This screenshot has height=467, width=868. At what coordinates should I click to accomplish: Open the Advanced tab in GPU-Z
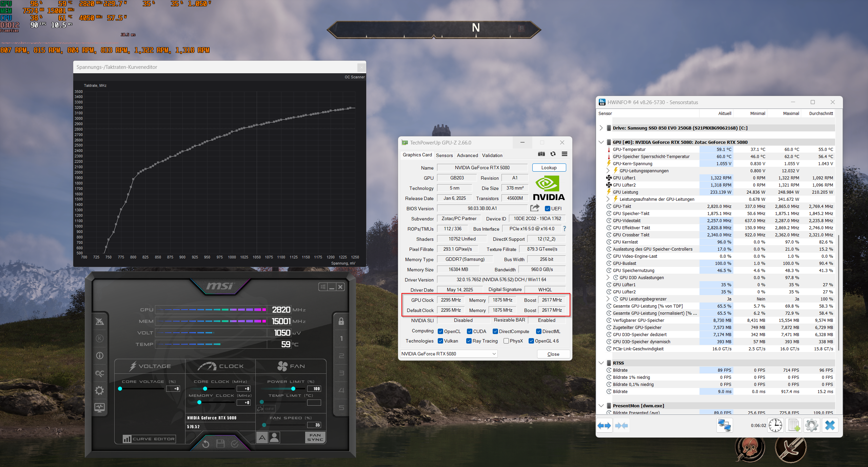[x=467, y=155]
